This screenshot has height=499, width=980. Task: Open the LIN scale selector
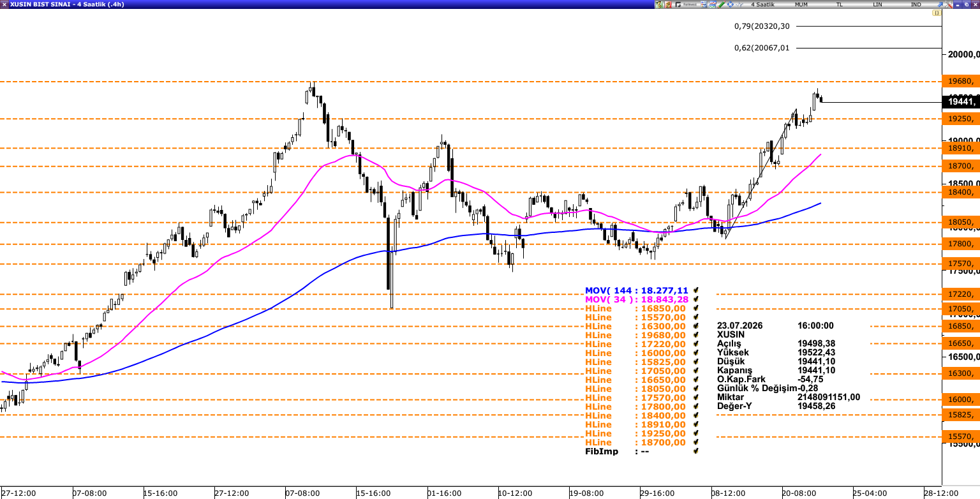tap(877, 4)
